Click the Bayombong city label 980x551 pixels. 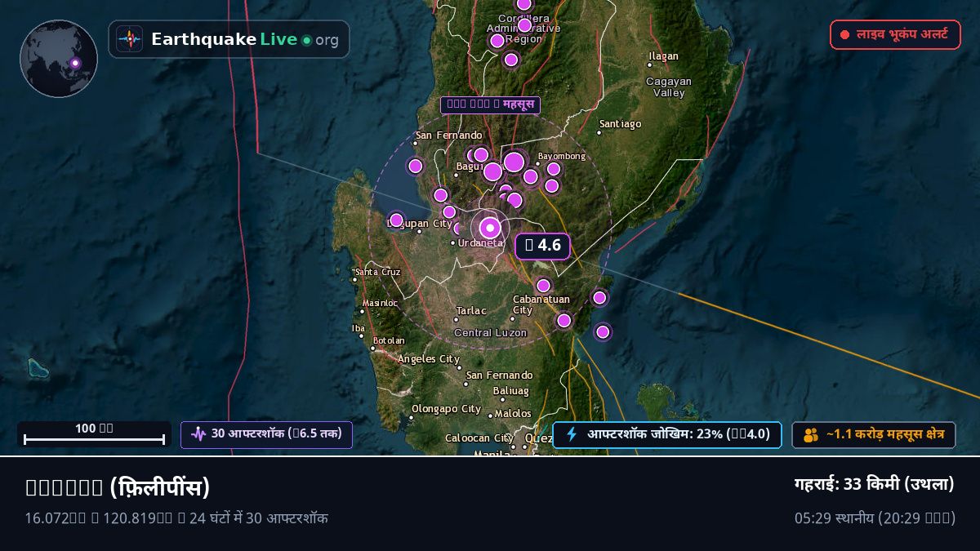pos(562,156)
